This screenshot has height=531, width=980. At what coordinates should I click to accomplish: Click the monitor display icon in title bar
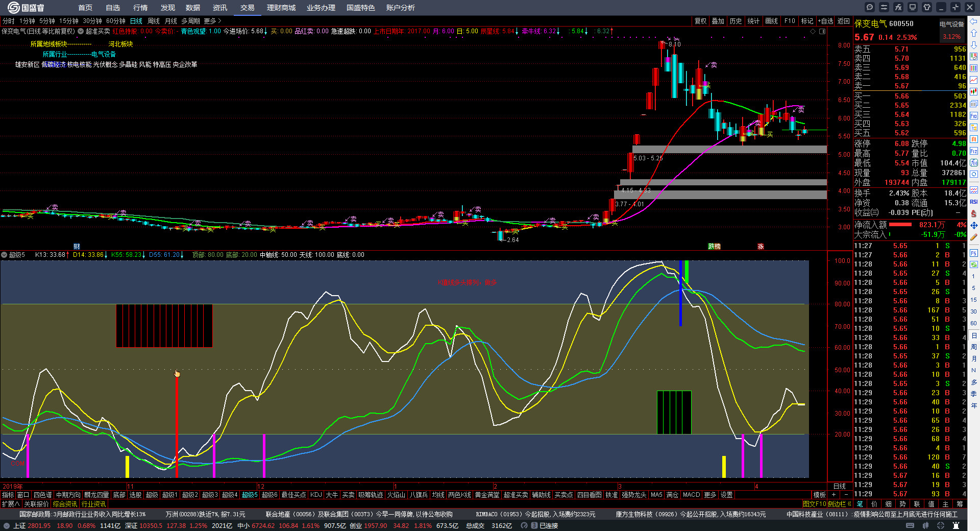coord(913,7)
